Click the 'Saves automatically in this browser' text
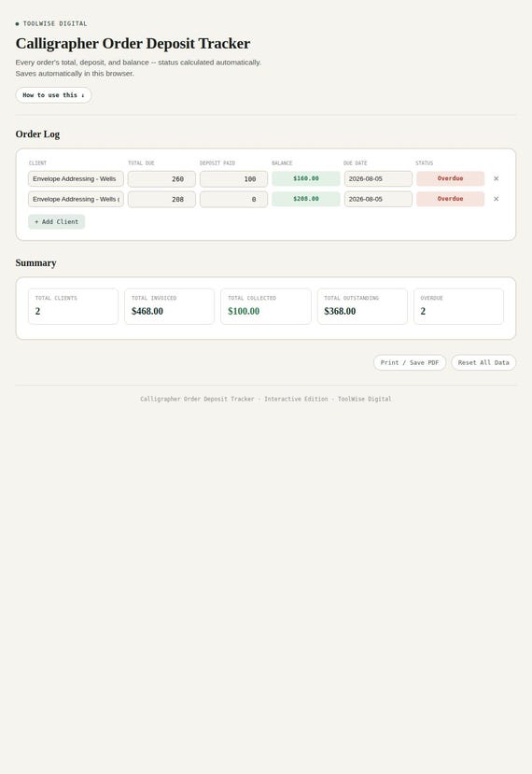532x774 pixels. point(75,74)
